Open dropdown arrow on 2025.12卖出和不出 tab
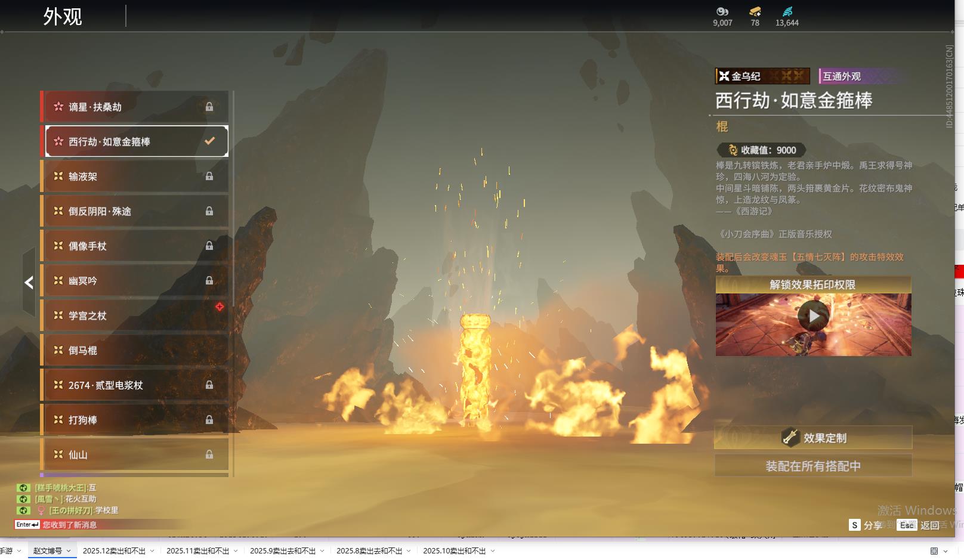Viewport: 964px width, 560px height. [152, 551]
